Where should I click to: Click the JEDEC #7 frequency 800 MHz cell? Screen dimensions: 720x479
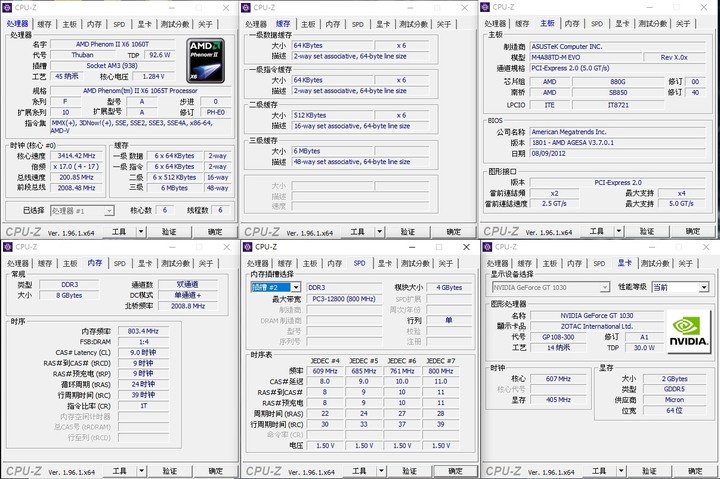click(x=440, y=371)
